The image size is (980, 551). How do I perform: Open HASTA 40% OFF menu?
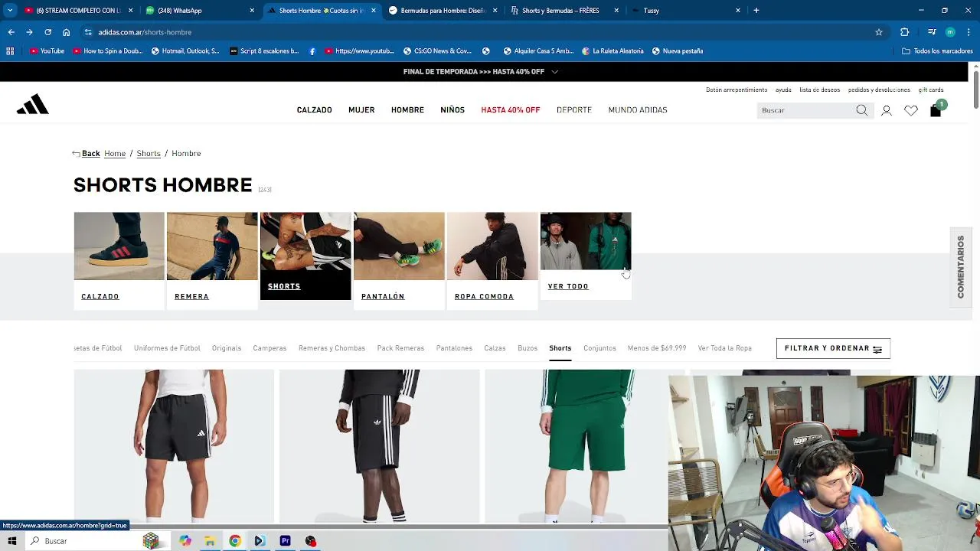511,110
